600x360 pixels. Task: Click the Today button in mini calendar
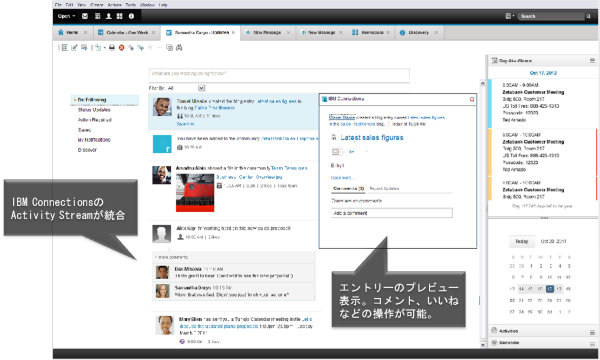(x=521, y=241)
